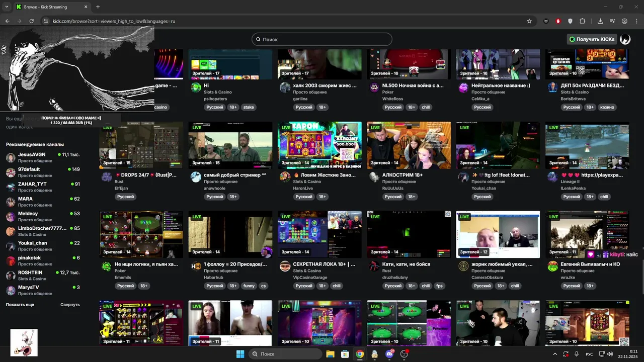Open OBS Studio from the taskbar
This screenshot has height=362, width=644.
(x=404, y=354)
